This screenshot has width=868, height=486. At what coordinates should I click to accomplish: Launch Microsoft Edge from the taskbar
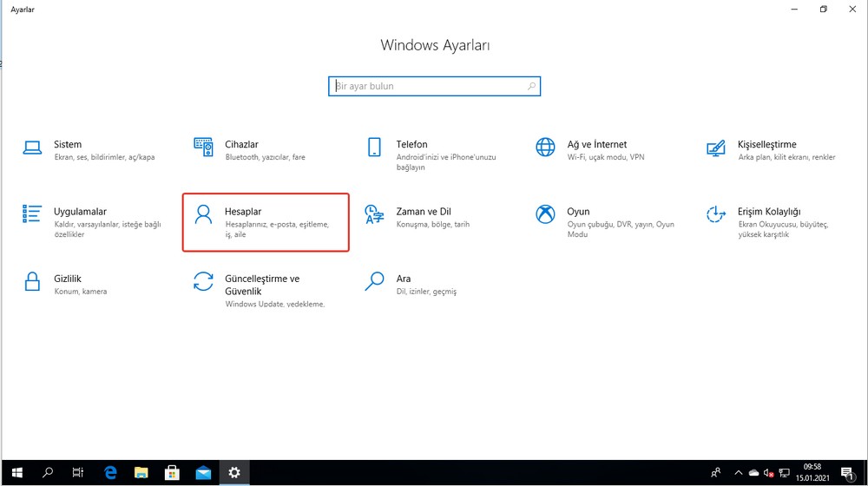click(111, 473)
